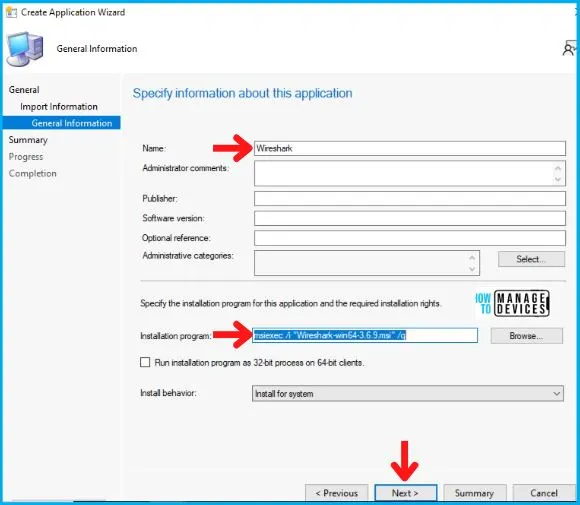
Task: Go back with the Previous button
Action: click(337, 493)
